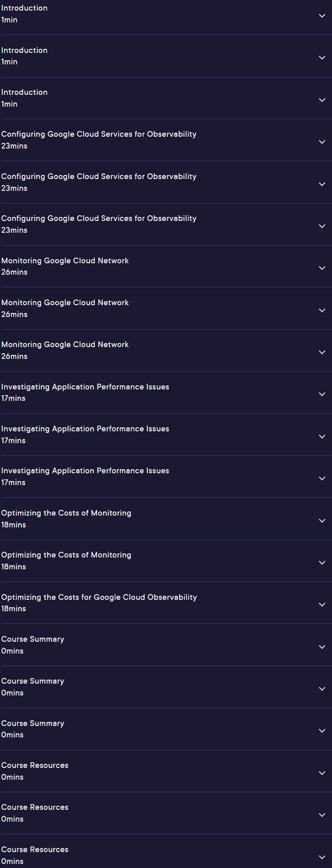Viewport: 332px width, 868px height.
Task: Expand first Configuring Google Cloud Services for Observability chevron
Action: (322, 142)
